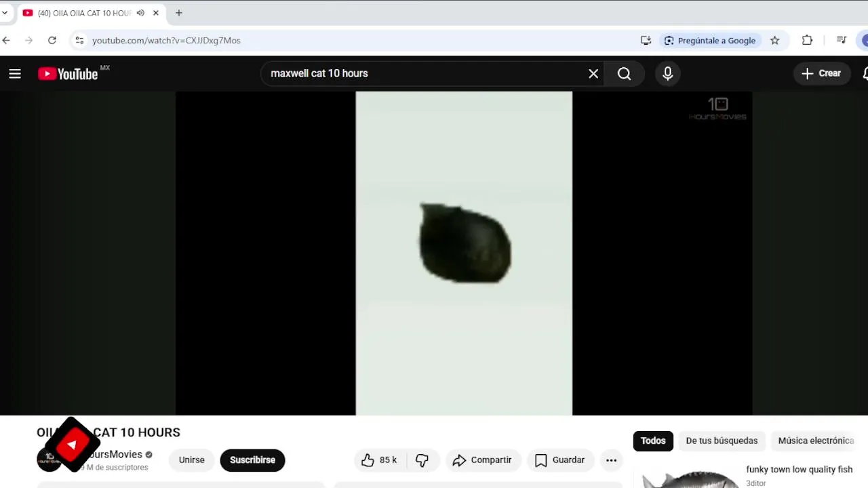The height and width of the screenshot is (488, 868).
Task: Expand the tab search dropdown arrow
Action: [x=5, y=13]
